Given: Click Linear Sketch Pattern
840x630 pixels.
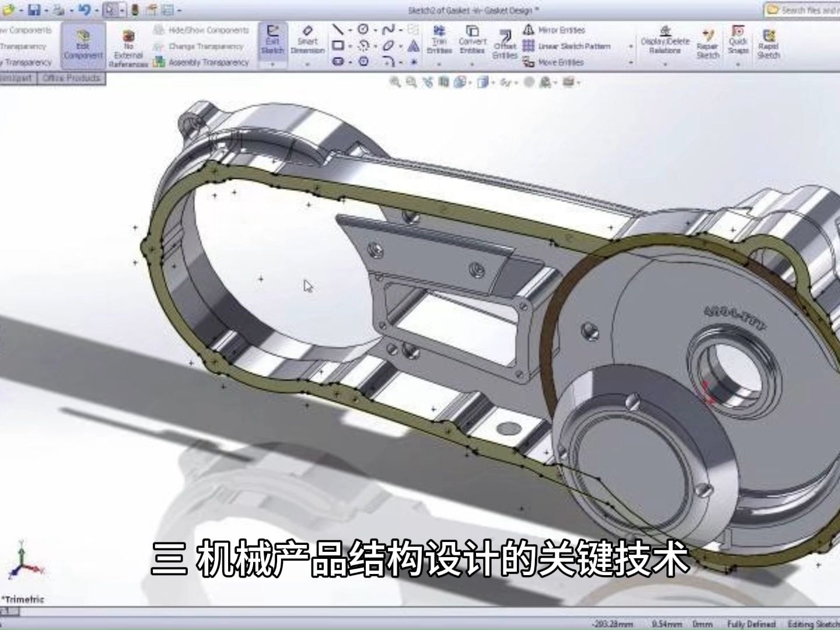Looking at the screenshot, I should tap(566, 46).
